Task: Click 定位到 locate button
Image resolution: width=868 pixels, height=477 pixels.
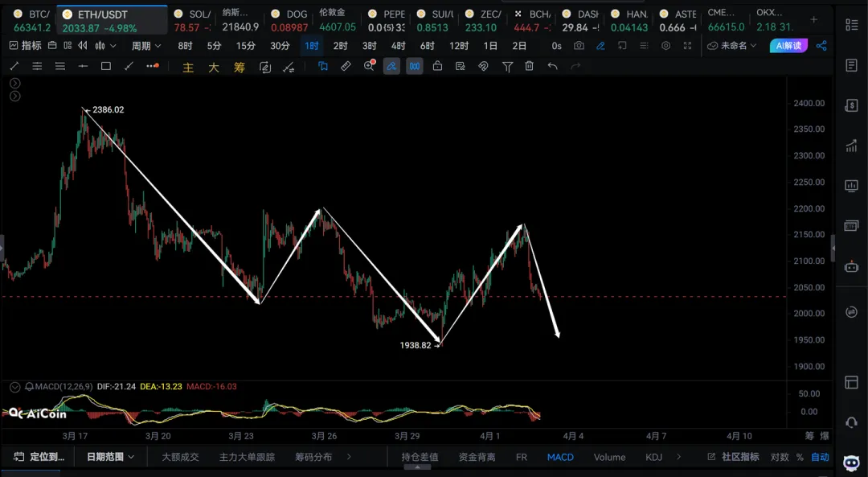Action: tap(39, 457)
